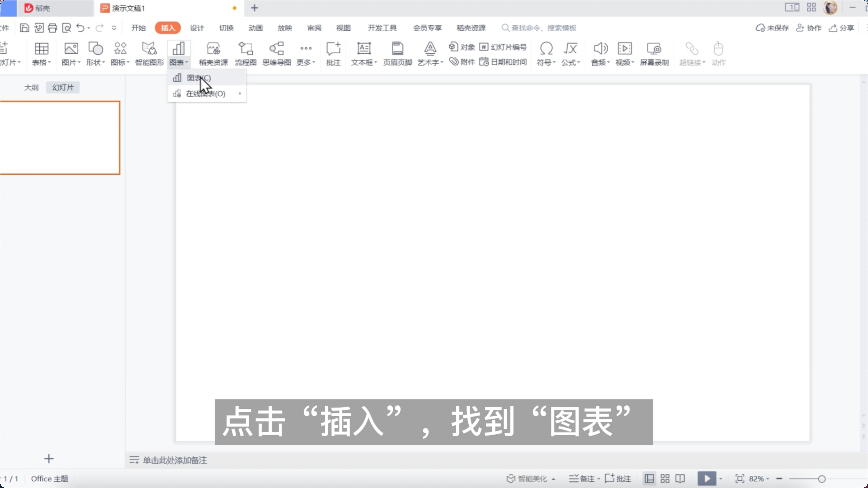Viewport: 868px width, 488px height.
Task: Open the customize quick access toolbar dropdown
Action: click(x=114, y=28)
